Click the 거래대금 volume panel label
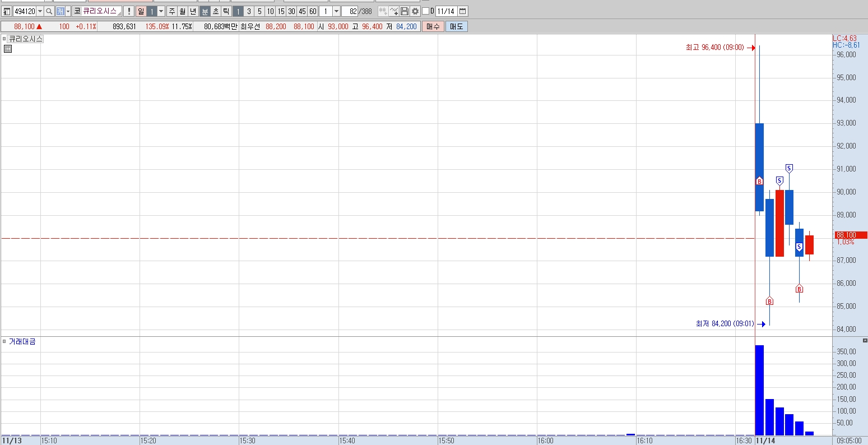Viewport: 868px width, 445px height. 22,341
